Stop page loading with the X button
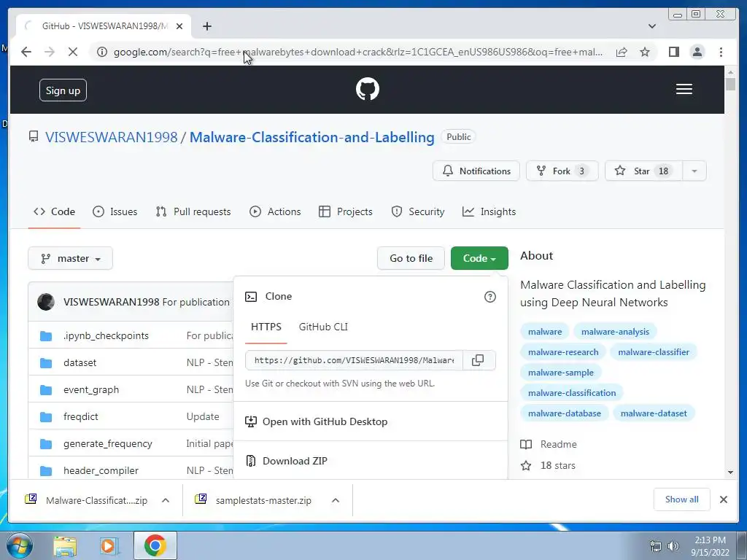The height and width of the screenshot is (560, 747). [x=73, y=52]
